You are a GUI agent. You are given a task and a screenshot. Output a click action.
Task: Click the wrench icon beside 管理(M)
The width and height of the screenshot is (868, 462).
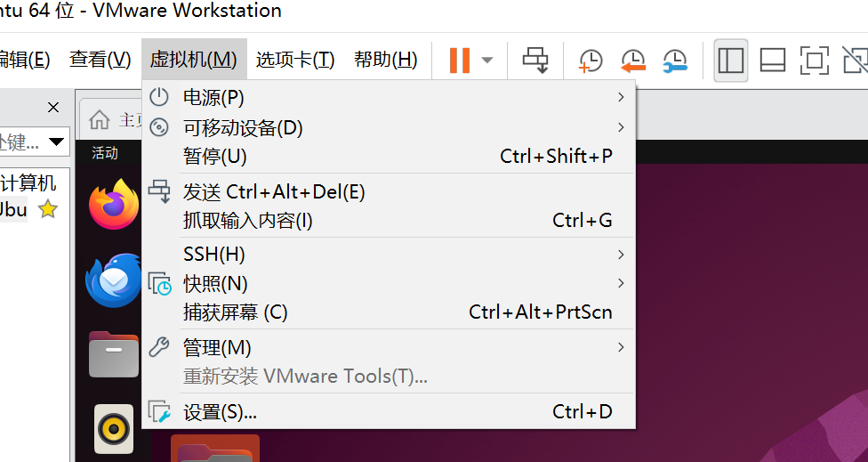click(x=159, y=347)
